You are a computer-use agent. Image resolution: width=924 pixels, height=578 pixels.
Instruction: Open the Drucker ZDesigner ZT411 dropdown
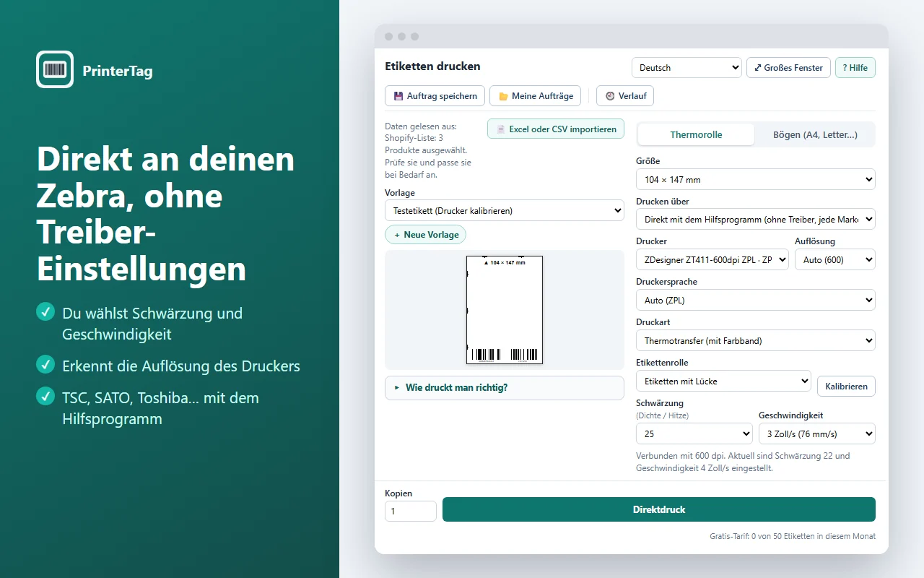pos(712,259)
